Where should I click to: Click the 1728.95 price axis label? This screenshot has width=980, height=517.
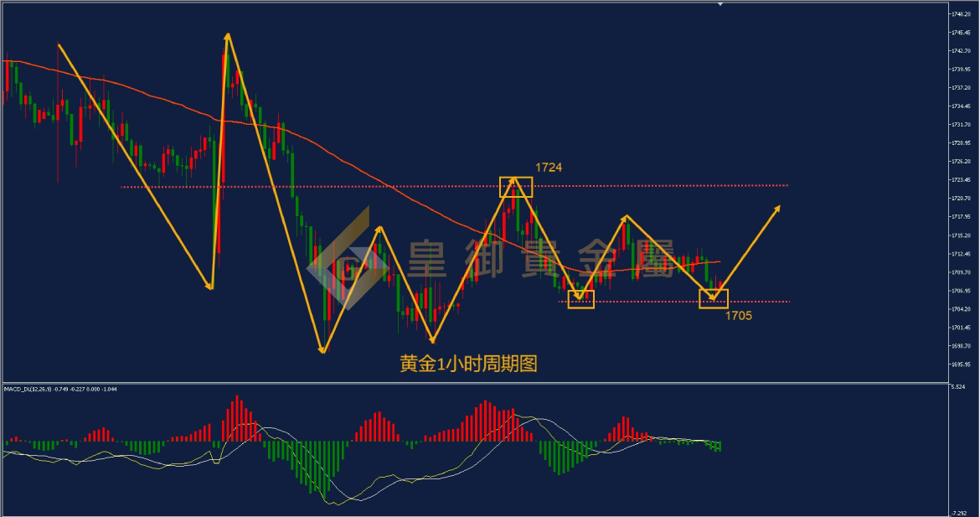coord(960,143)
